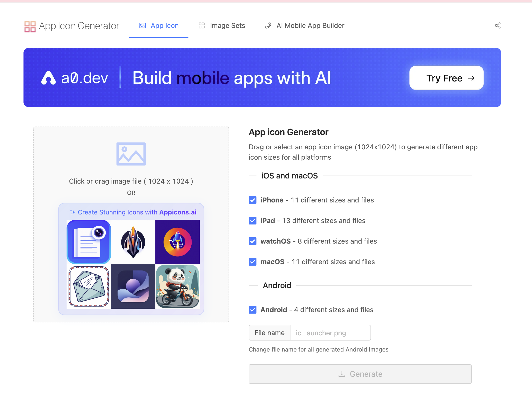Click the App Icon Generator grid logo
Image resolution: width=532 pixels, height=400 pixels.
coord(30,26)
